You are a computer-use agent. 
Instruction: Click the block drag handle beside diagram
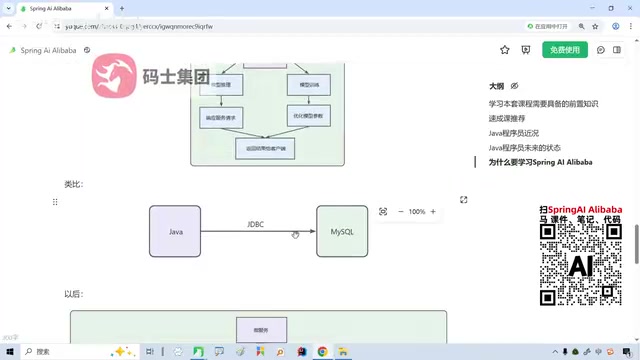(x=55, y=202)
